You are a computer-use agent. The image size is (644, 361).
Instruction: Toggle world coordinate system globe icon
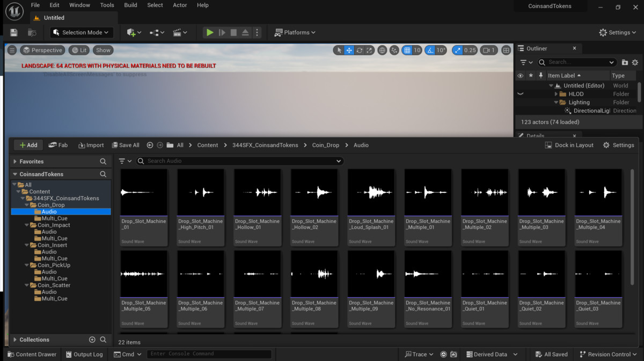[x=382, y=50]
